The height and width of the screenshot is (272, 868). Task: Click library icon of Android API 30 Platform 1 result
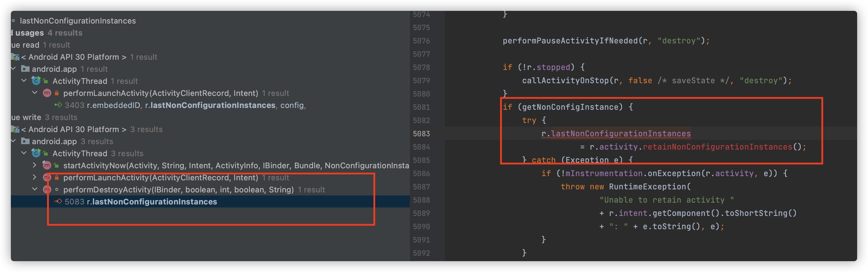click(15, 57)
